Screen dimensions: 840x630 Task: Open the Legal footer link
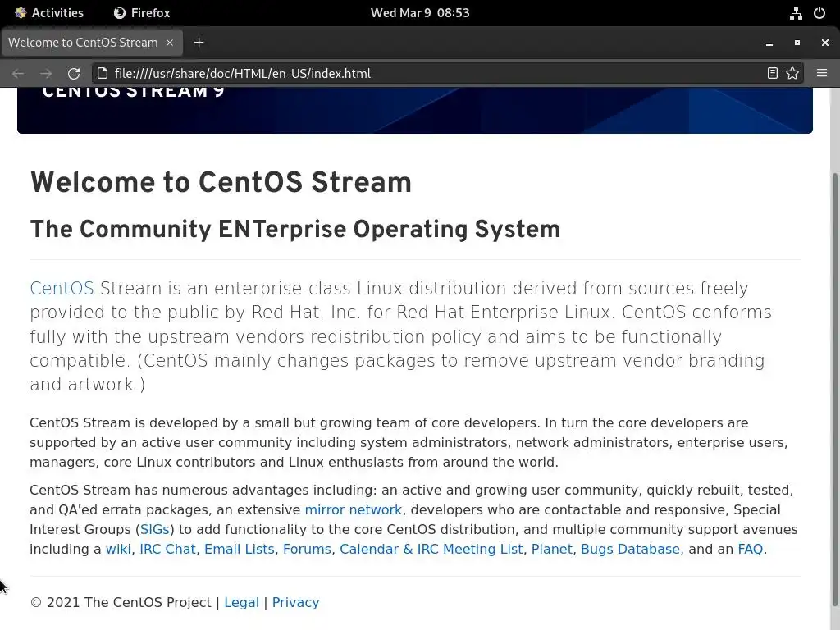tap(242, 602)
